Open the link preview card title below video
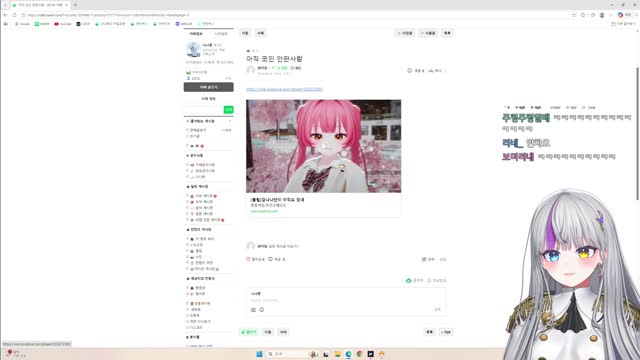Image resolution: width=640 pixels, height=360 pixels. (277, 200)
